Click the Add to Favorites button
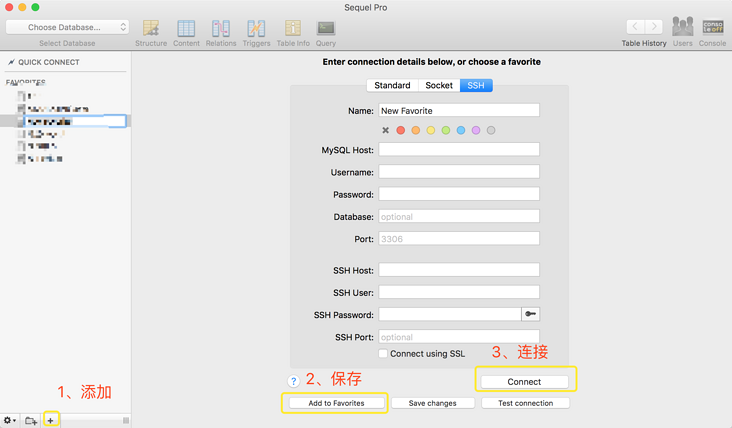 pos(336,403)
